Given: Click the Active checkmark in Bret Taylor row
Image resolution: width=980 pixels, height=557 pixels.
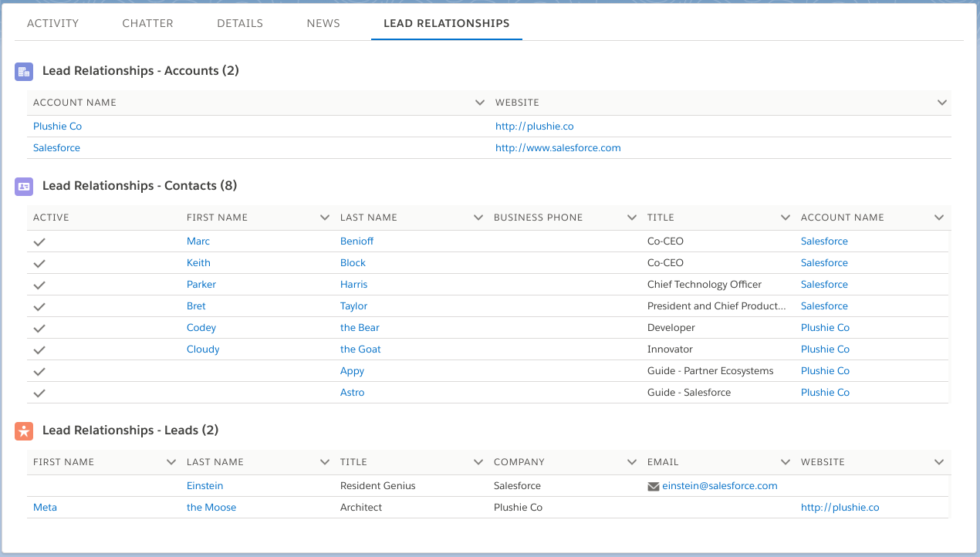Looking at the screenshot, I should [40, 307].
